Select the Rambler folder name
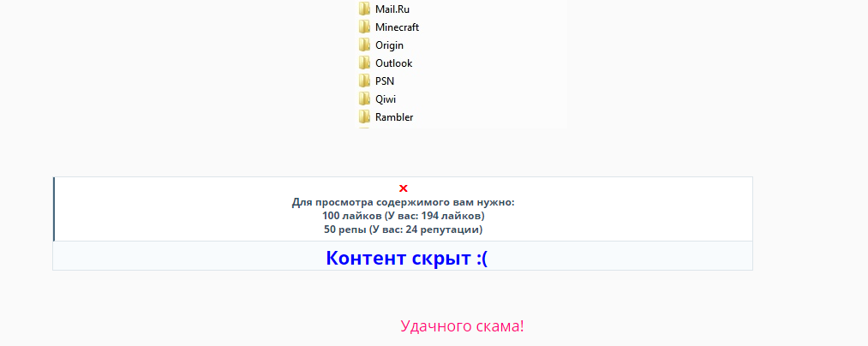 click(394, 117)
